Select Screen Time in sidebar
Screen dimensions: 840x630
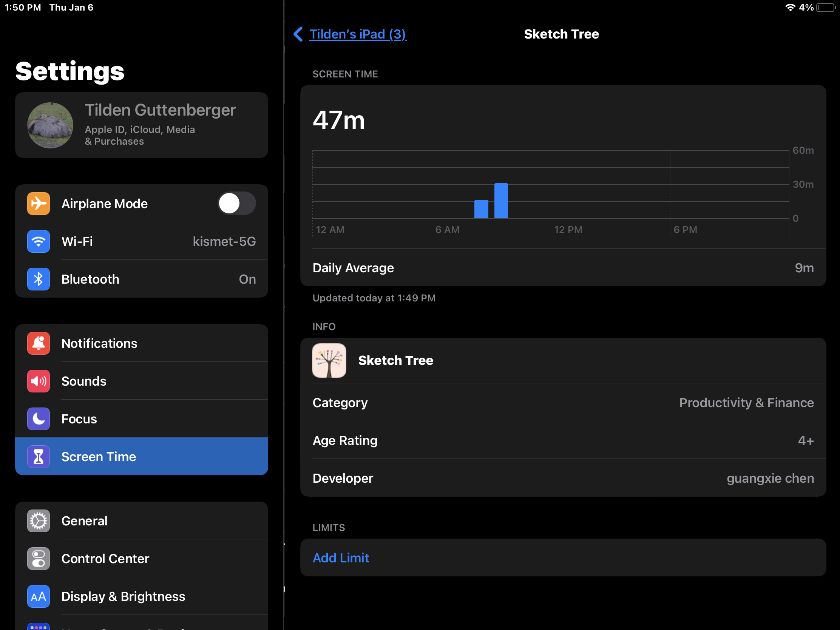(x=142, y=457)
